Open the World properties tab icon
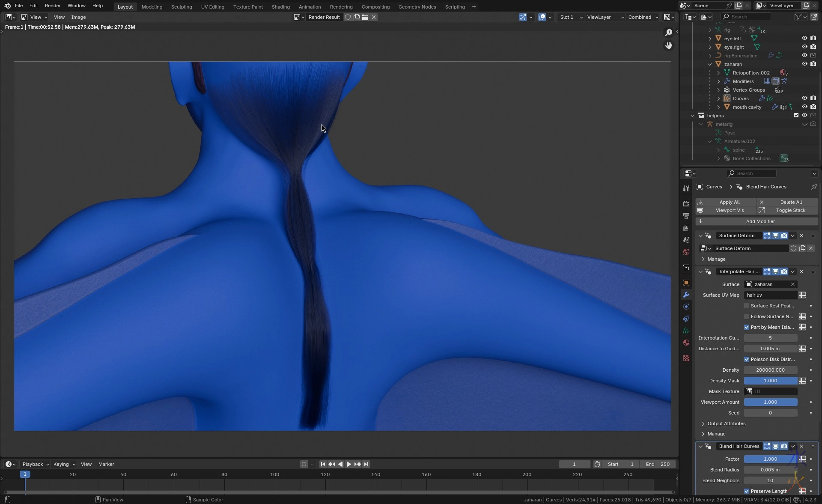The image size is (822, 504). (x=686, y=252)
